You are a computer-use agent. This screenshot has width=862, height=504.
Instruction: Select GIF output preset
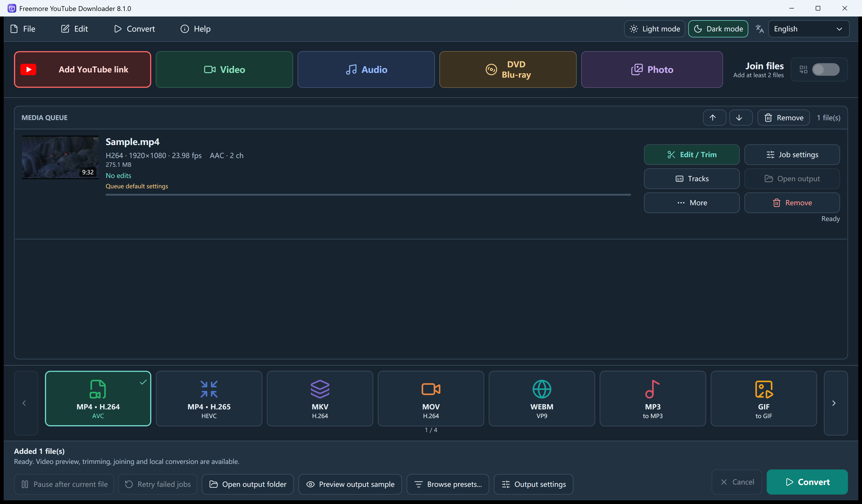coord(763,398)
